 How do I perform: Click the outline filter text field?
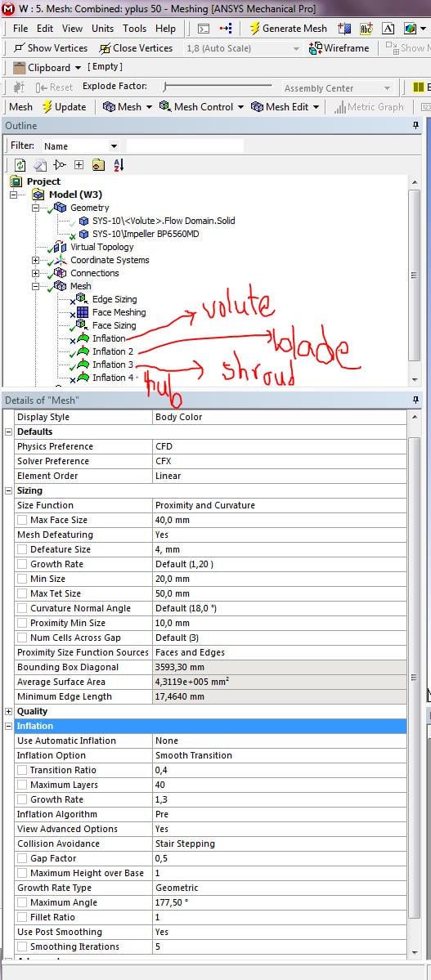185,146
